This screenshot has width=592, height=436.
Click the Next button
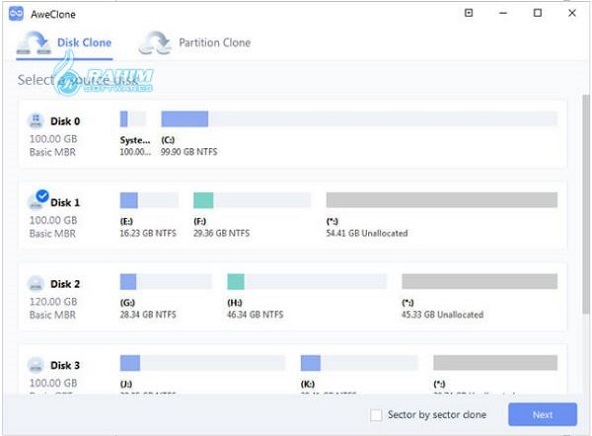pos(543,414)
